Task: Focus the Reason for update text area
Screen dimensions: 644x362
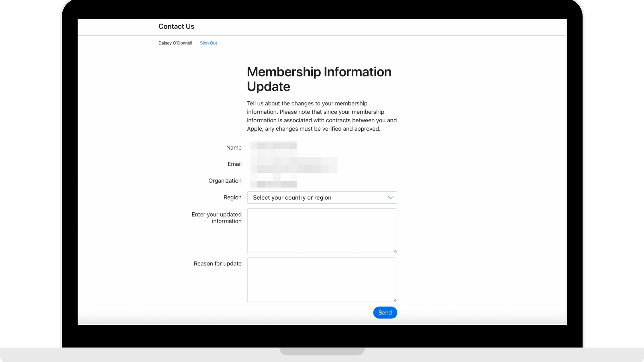Action: tap(321, 279)
